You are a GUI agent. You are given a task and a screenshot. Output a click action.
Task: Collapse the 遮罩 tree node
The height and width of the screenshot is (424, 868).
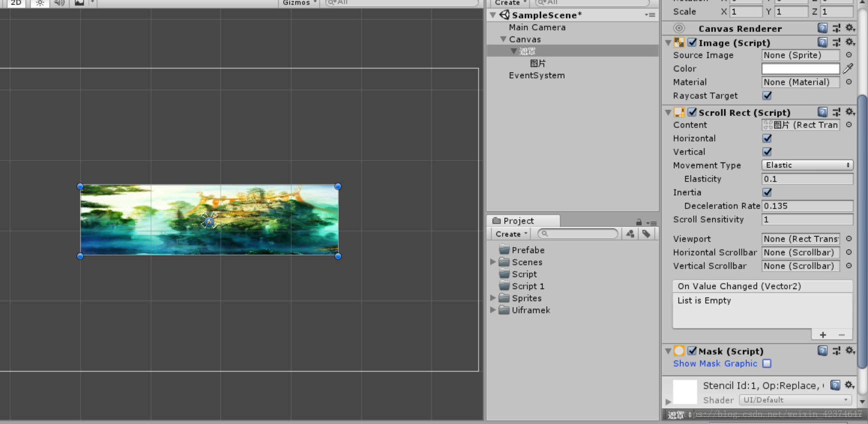tap(513, 51)
